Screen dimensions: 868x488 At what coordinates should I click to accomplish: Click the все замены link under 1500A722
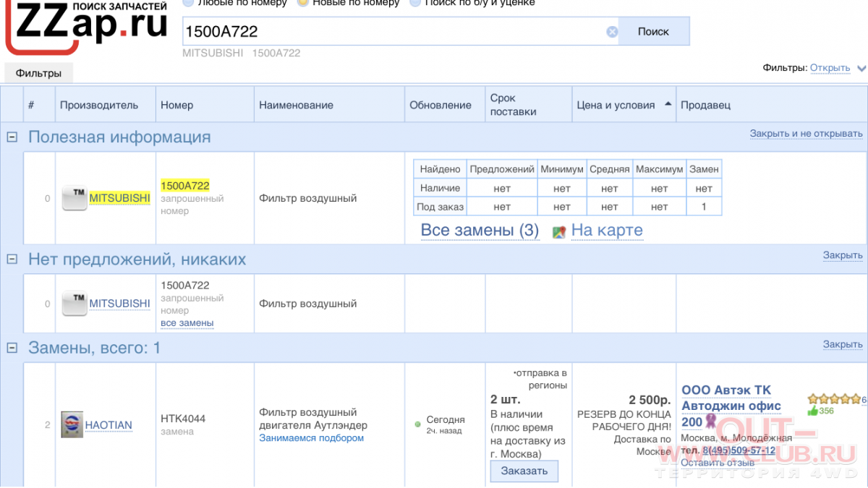tap(187, 323)
